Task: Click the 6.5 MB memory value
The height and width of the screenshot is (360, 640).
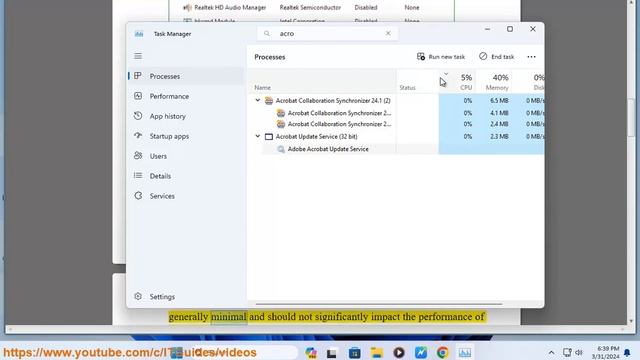Action: 499,100
